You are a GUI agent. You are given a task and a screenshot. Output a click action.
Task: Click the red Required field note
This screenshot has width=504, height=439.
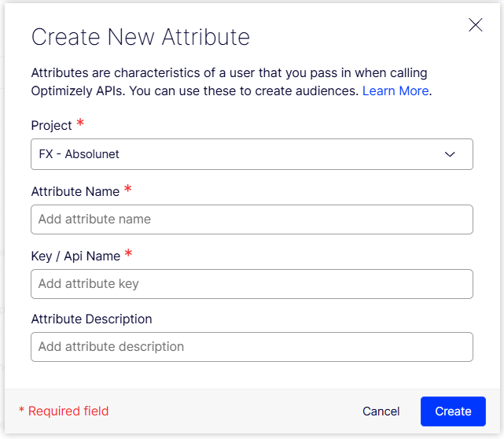(x=64, y=411)
